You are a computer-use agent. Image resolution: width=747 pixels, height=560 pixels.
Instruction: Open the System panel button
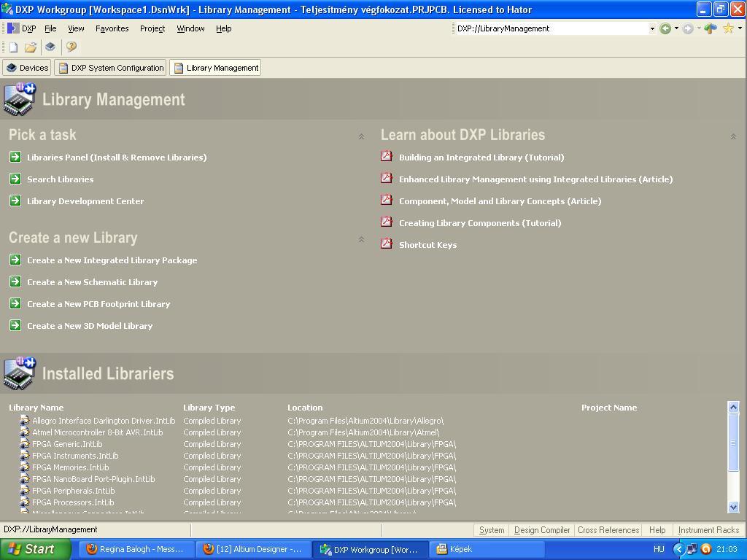coord(491,530)
